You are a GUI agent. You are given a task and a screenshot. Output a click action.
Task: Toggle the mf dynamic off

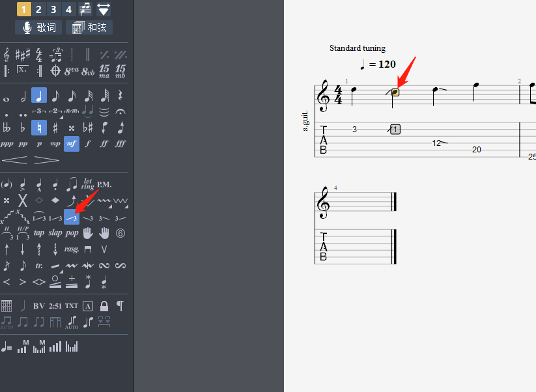[72, 144]
